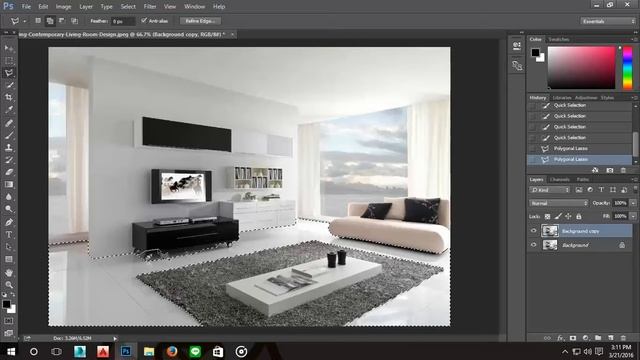
Task: Open Firefox from the taskbar
Action: tap(172, 351)
